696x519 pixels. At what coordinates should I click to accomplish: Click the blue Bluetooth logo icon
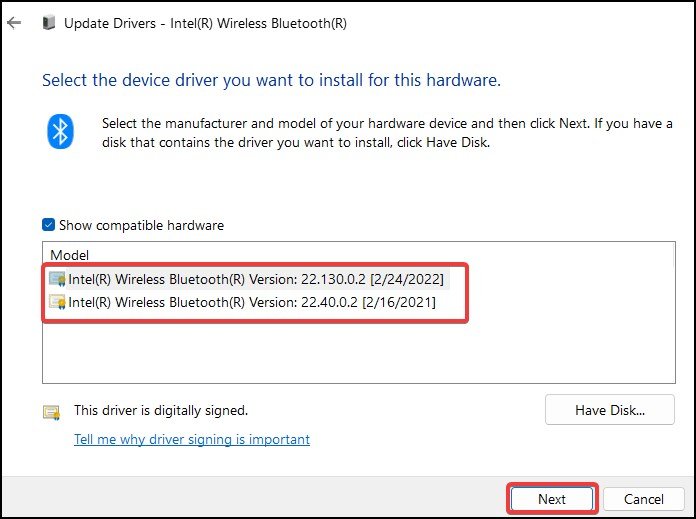click(60, 131)
